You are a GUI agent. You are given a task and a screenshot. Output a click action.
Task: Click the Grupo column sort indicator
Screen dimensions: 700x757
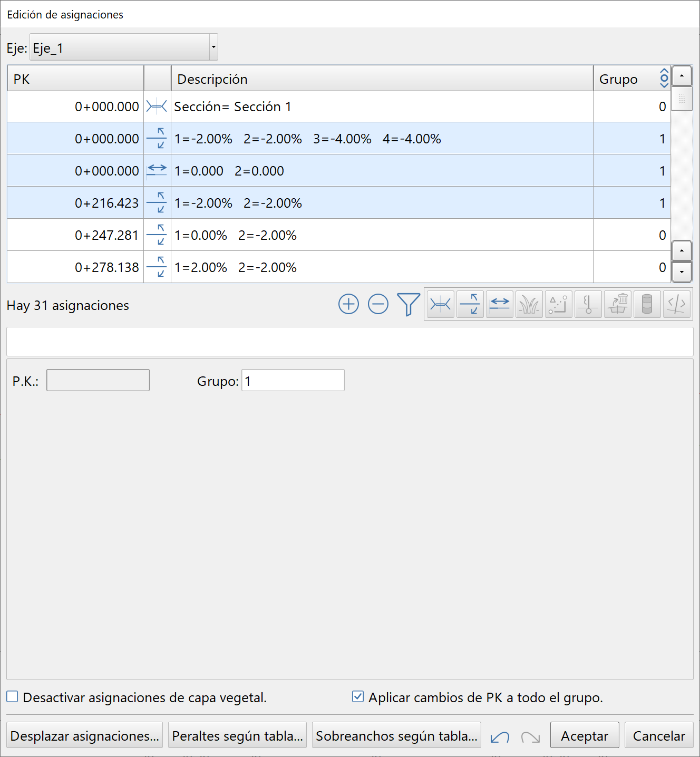point(664,78)
